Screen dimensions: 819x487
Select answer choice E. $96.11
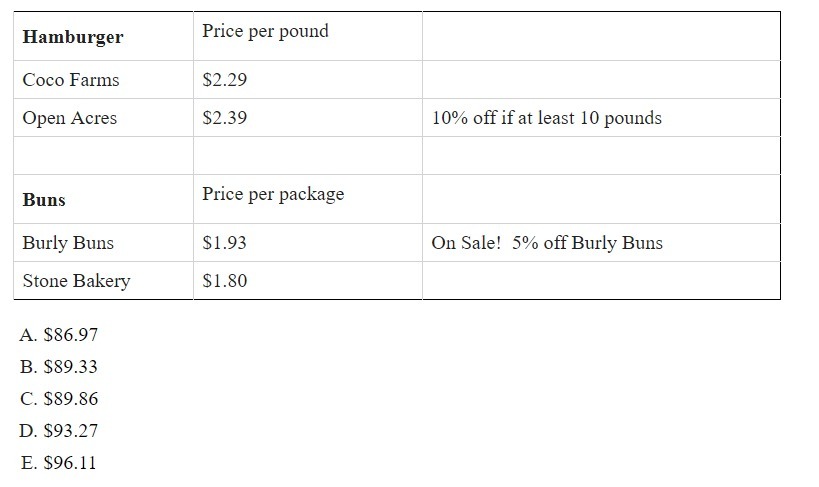pos(58,462)
